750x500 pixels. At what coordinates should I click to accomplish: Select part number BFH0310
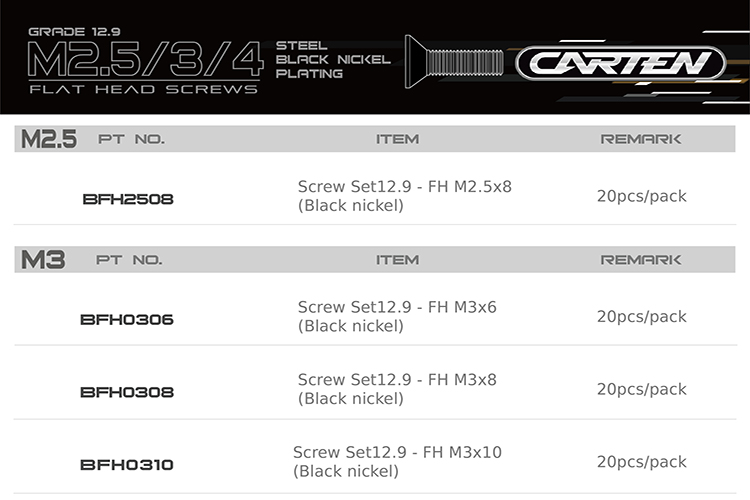127,464
